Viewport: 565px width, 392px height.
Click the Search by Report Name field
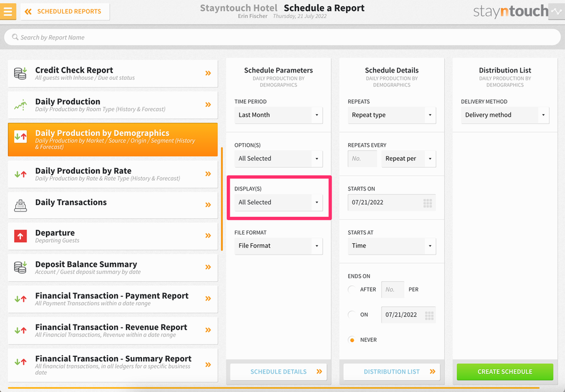pyautogui.click(x=282, y=37)
